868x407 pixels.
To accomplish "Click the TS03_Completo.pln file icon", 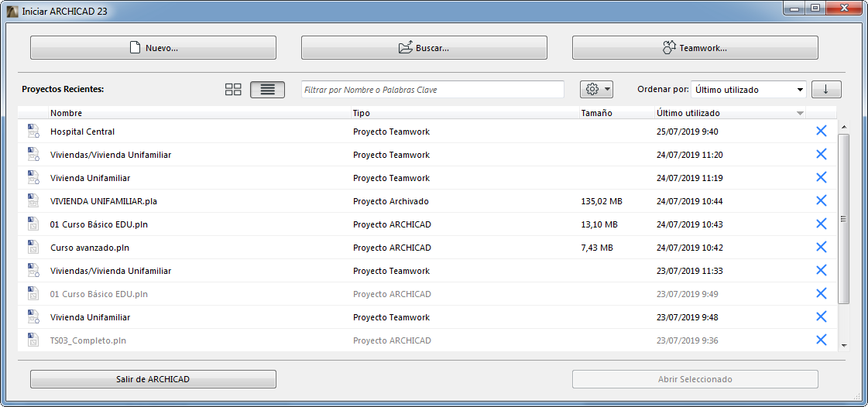I will 33,340.
